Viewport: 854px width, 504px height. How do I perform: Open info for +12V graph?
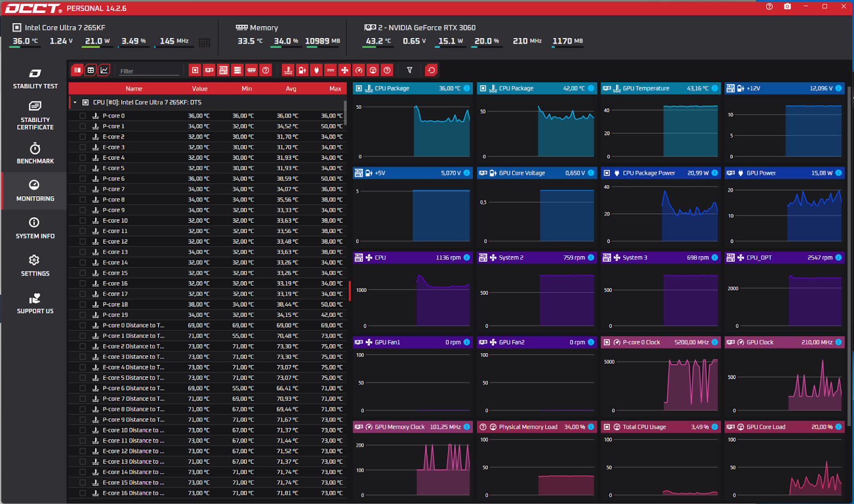pos(839,88)
